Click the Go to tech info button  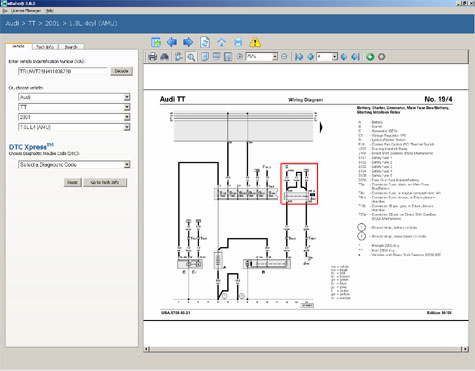105,182
